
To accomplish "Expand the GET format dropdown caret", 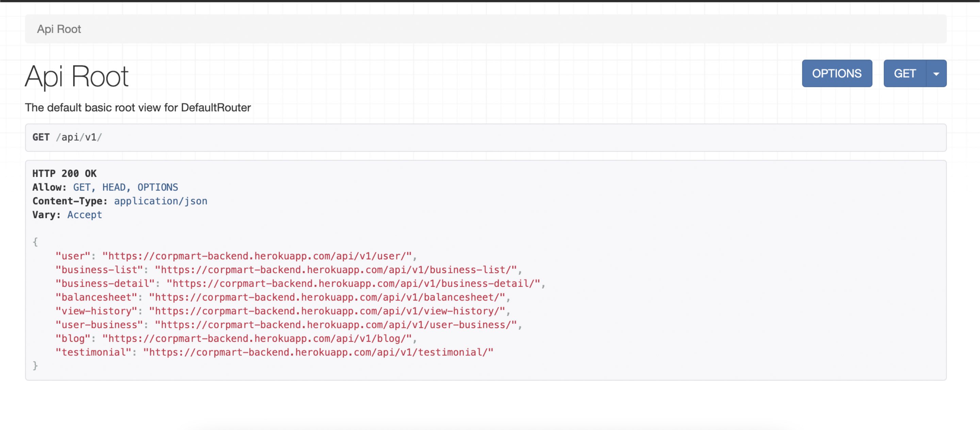I will (x=936, y=74).
